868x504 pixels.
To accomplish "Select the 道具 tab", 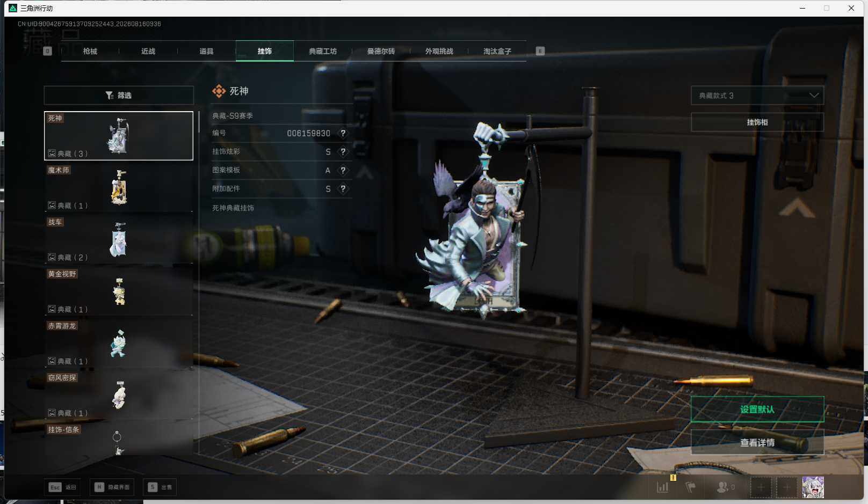I will click(206, 51).
